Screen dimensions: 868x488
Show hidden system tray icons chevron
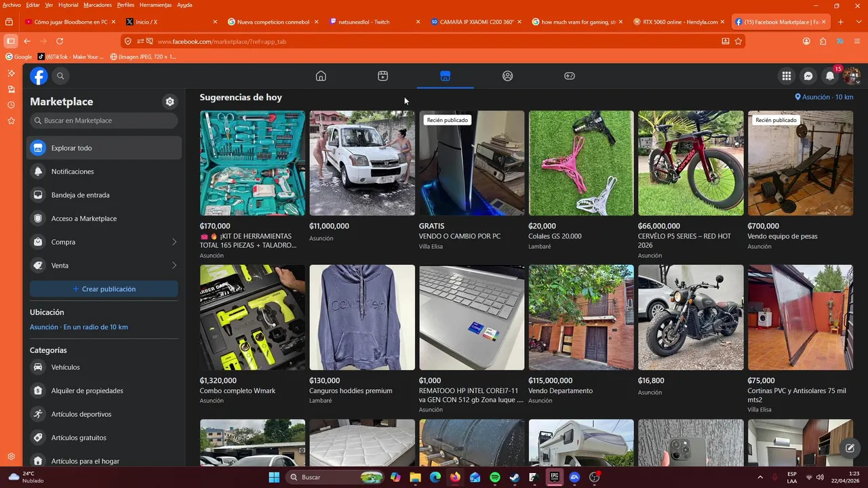tap(759, 477)
